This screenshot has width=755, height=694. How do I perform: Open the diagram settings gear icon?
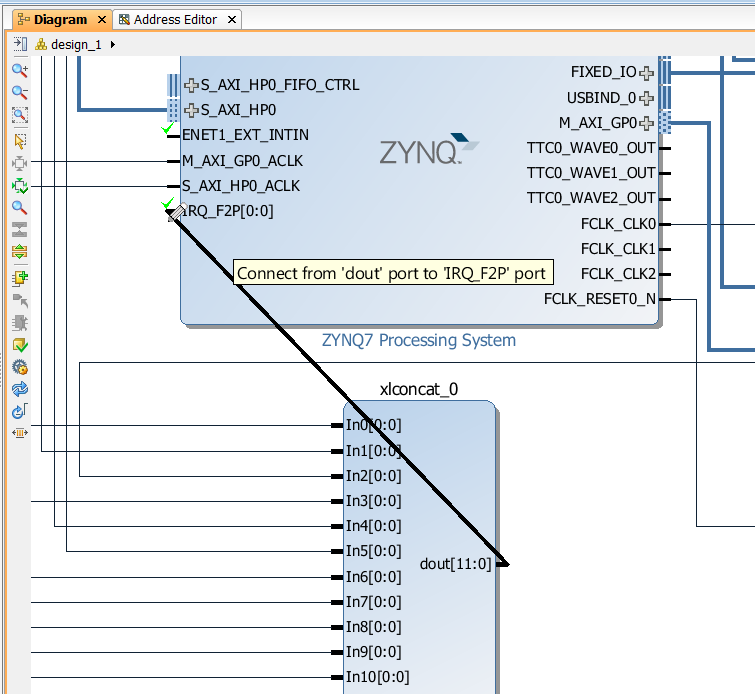[20, 367]
